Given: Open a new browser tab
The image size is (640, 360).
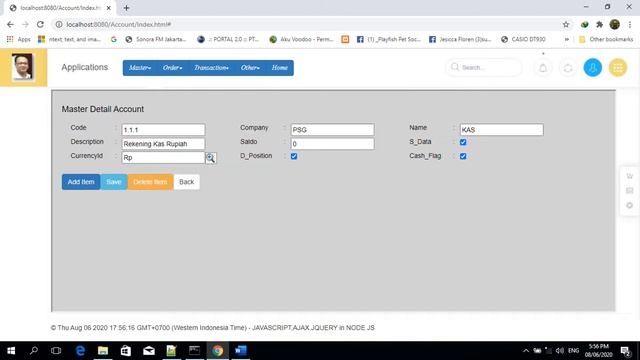Looking at the screenshot, I should 127,8.
